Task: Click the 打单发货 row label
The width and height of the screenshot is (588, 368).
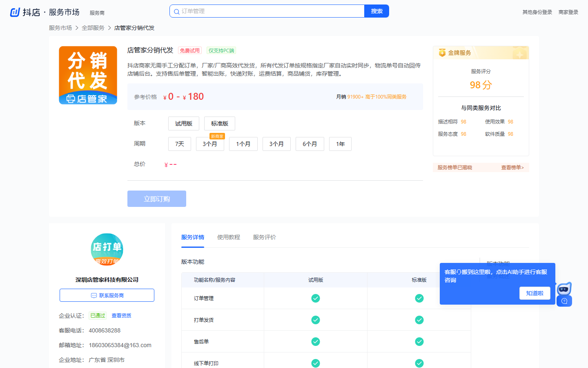Action: 204,320
